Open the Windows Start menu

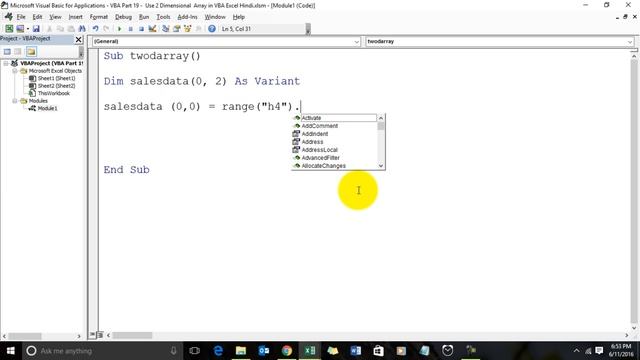[11, 351]
